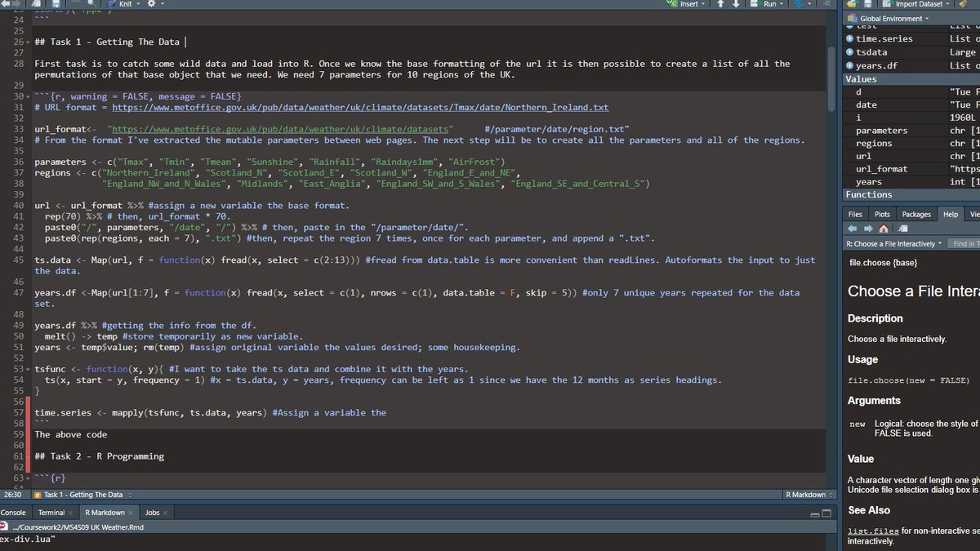This screenshot has height=551, width=980.
Task: Open the 'R: Choose a File Interactively' dropdown
Action: coord(893,243)
